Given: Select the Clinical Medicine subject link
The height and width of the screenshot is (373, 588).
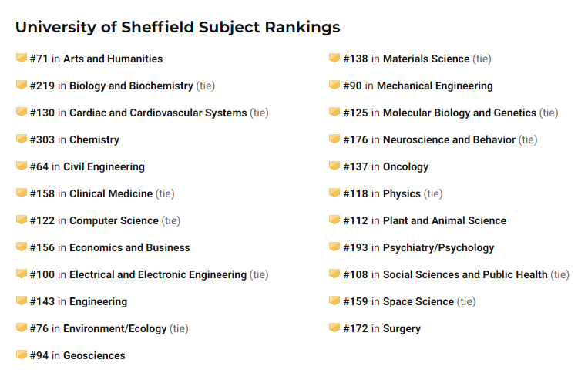Looking at the screenshot, I should tap(111, 193).
